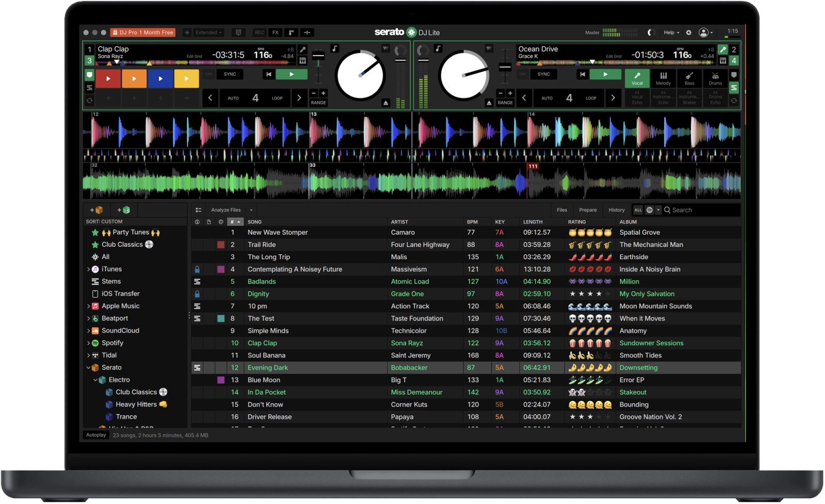Click the light mode sun icon in top bar
This screenshot has height=504, width=825.
pos(187,32)
